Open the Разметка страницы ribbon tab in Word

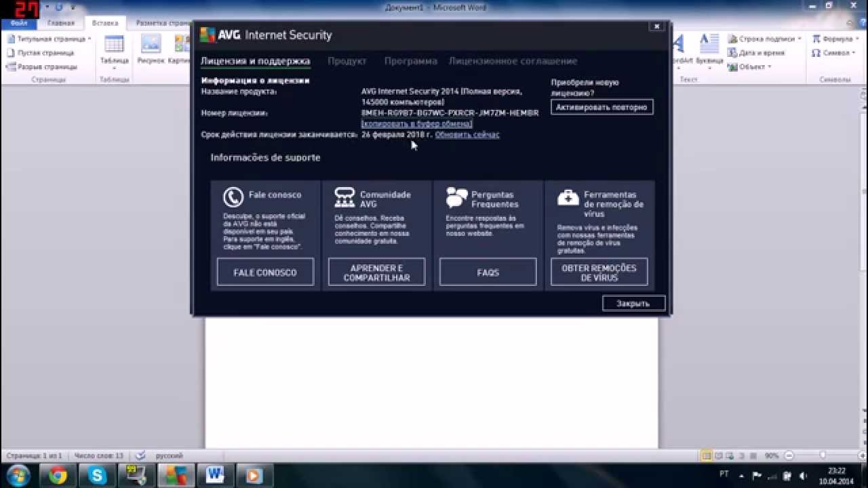(163, 23)
